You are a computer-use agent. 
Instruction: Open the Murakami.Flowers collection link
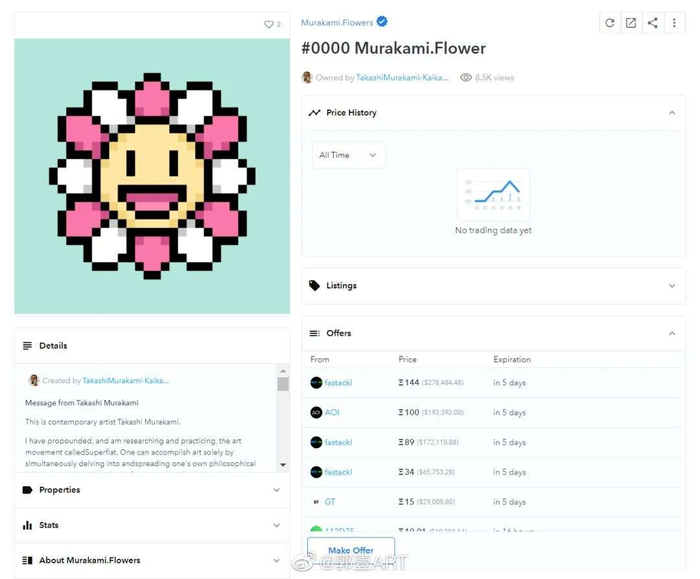[x=337, y=22]
